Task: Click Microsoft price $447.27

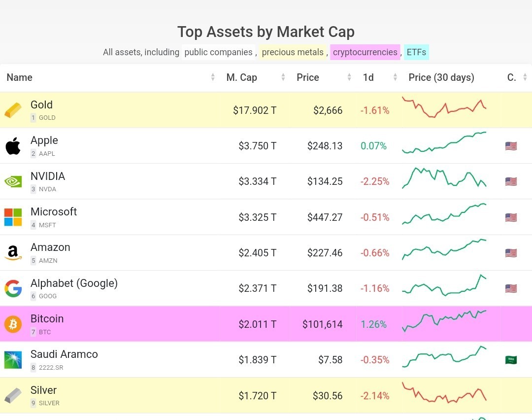Action: coord(325,217)
